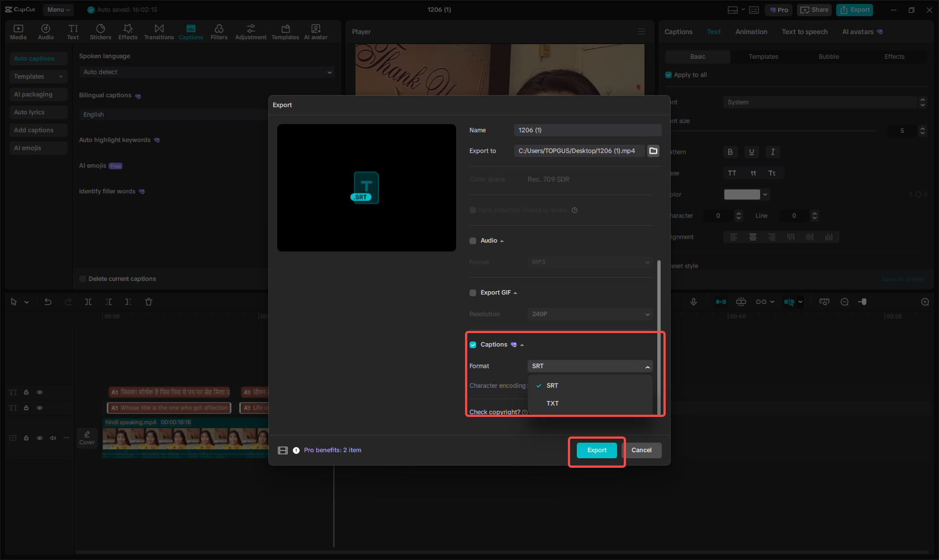This screenshot has height=560, width=939.
Task: Click the Pro benefits: 2 item link
Action: click(333, 450)
